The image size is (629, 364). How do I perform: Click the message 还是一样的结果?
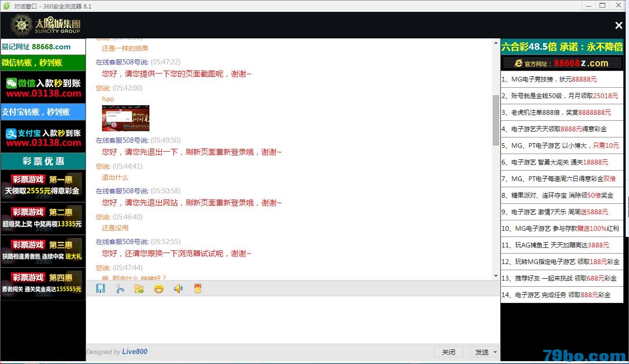(x=125, y=48)
